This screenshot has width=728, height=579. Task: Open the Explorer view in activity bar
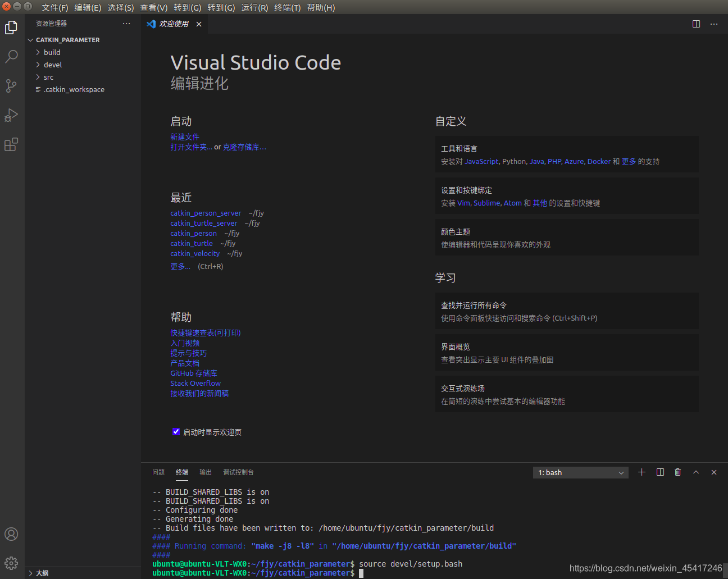(11, 27)
